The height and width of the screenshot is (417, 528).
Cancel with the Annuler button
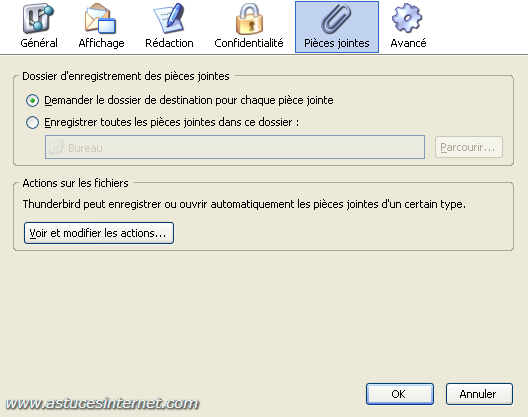(479, 394)
